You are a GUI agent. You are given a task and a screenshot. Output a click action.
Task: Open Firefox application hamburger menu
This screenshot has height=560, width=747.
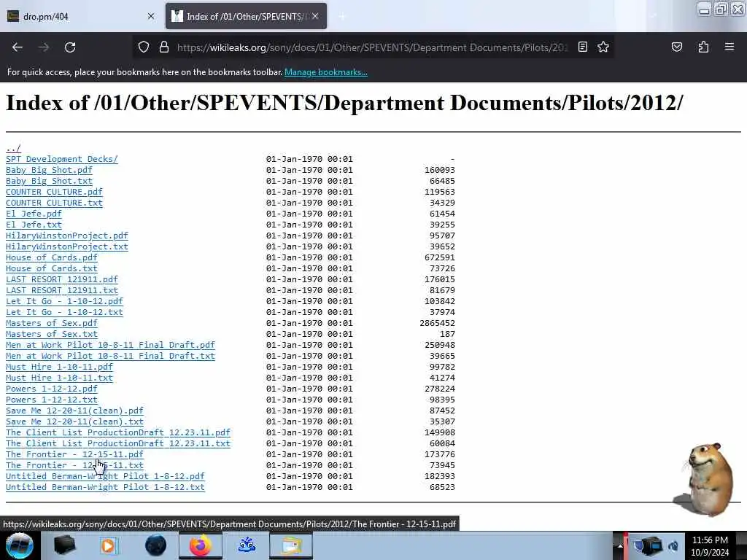[729, 47]
